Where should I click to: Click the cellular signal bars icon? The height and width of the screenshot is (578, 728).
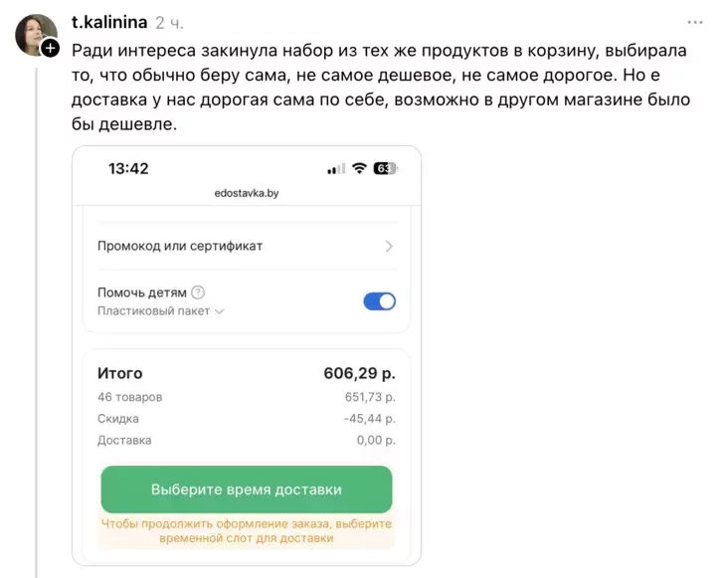point(336,169)
